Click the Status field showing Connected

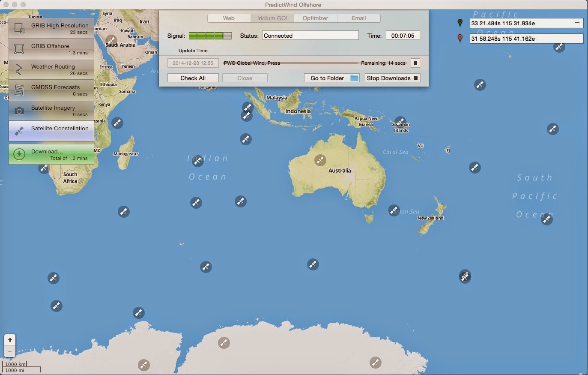point(310,36)
